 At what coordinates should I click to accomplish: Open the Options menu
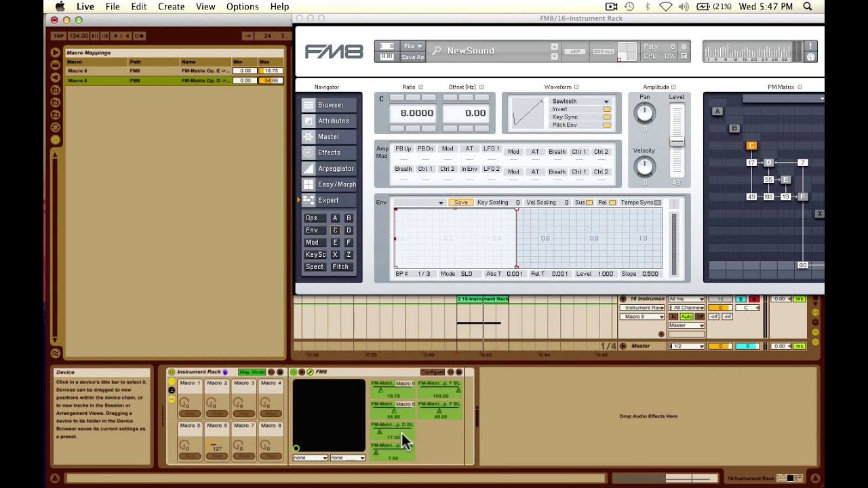[242, 6]
